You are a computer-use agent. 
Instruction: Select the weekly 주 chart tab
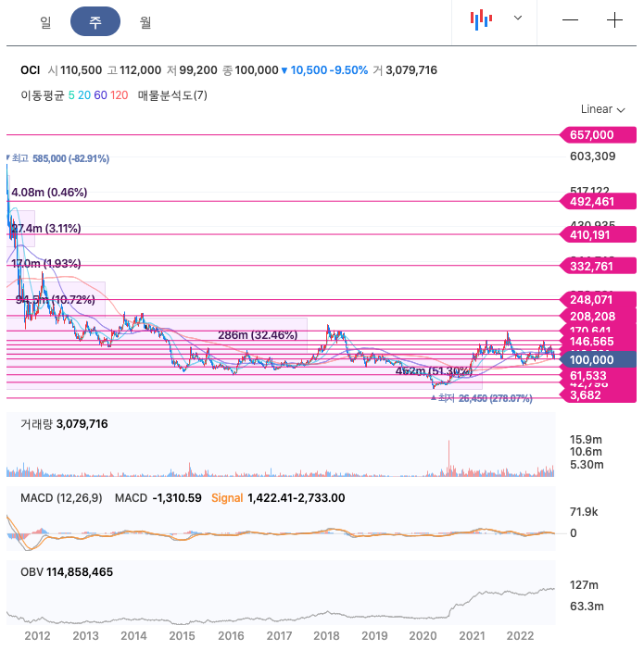coord(95,21)
